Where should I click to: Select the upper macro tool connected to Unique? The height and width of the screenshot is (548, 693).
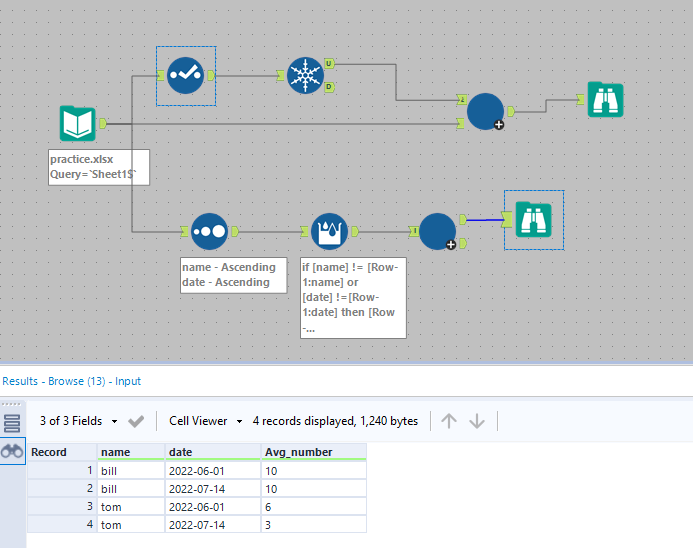pyautogui.click(x=485, y=111)
